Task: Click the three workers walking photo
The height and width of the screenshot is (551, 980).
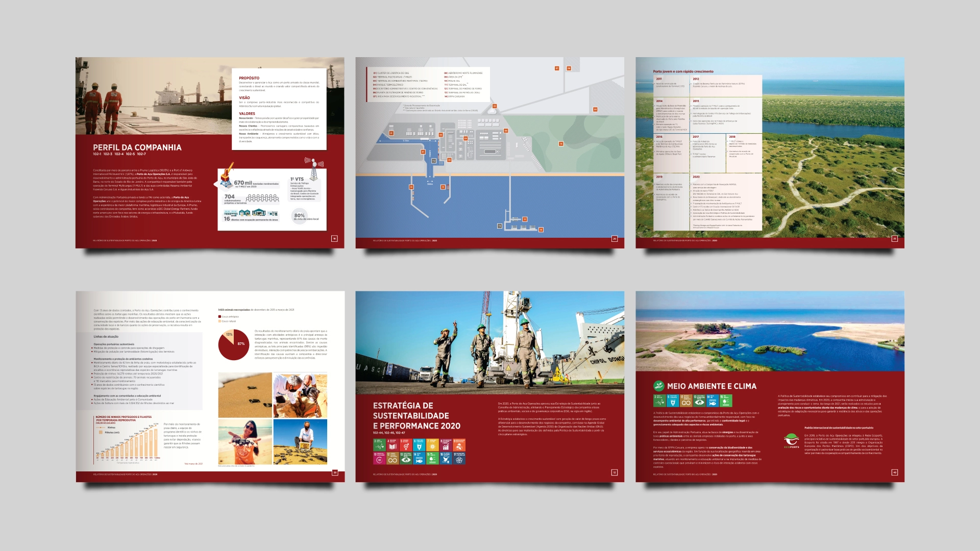Action: tap(490, 342)
